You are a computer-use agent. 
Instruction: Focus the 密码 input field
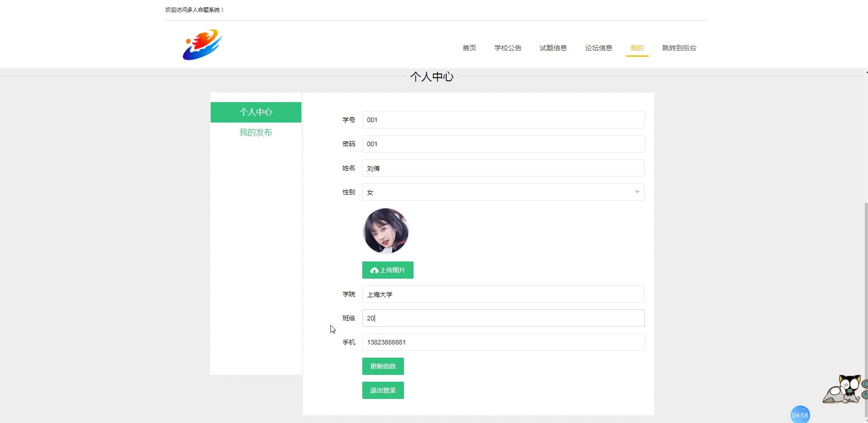point(503,144)
